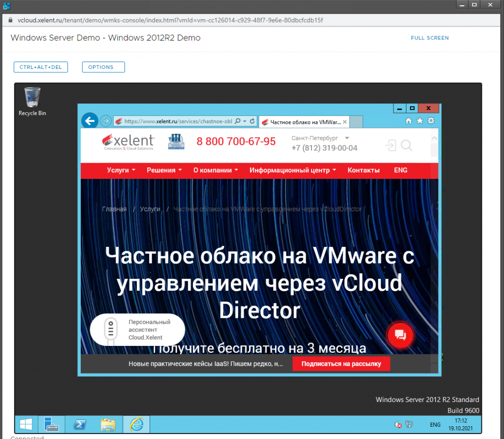Open the Windows Start button
This screenshot has height=439, width=504.
click(26, 424)
